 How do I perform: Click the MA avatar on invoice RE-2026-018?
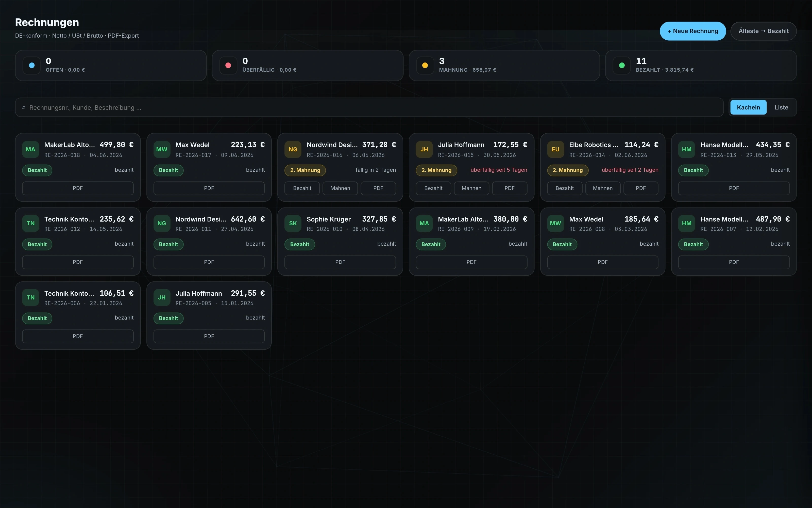(x=30, y=150)
